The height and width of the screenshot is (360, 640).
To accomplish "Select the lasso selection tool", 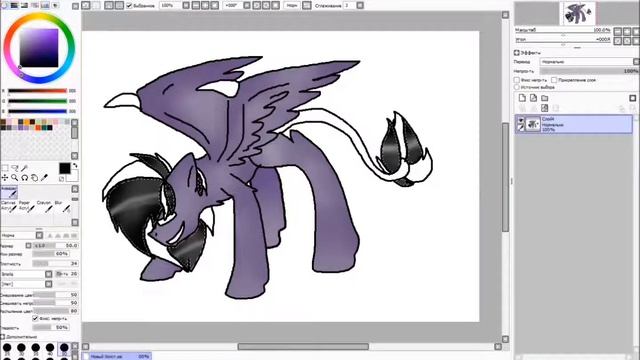I will [x=15, y=168].
